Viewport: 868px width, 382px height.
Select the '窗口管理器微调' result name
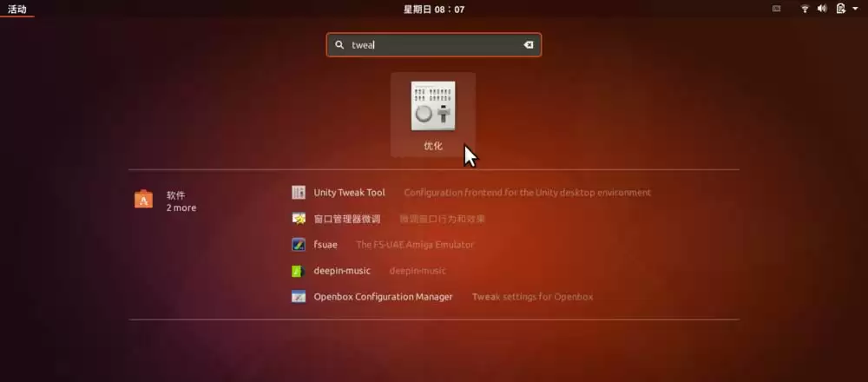point(347,219)
